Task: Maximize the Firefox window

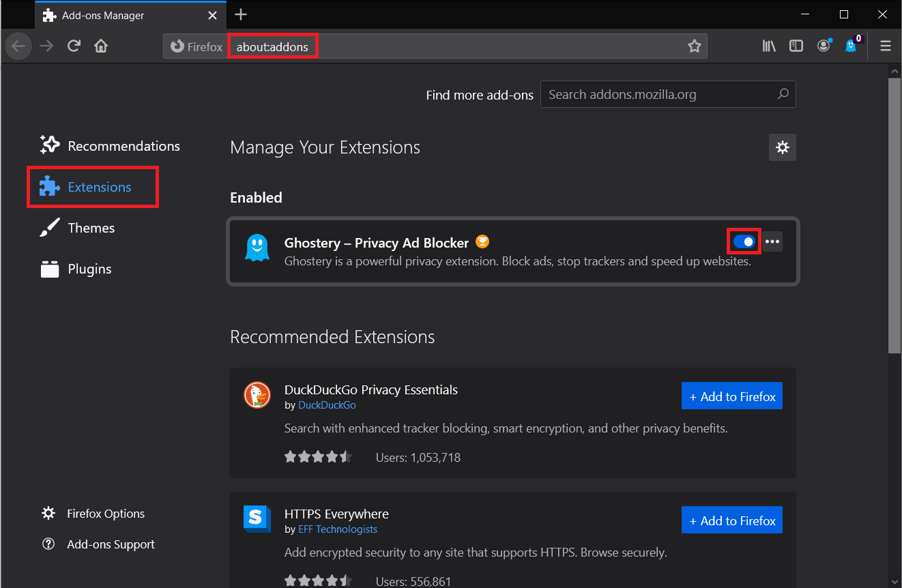Action: pos(844,14)
